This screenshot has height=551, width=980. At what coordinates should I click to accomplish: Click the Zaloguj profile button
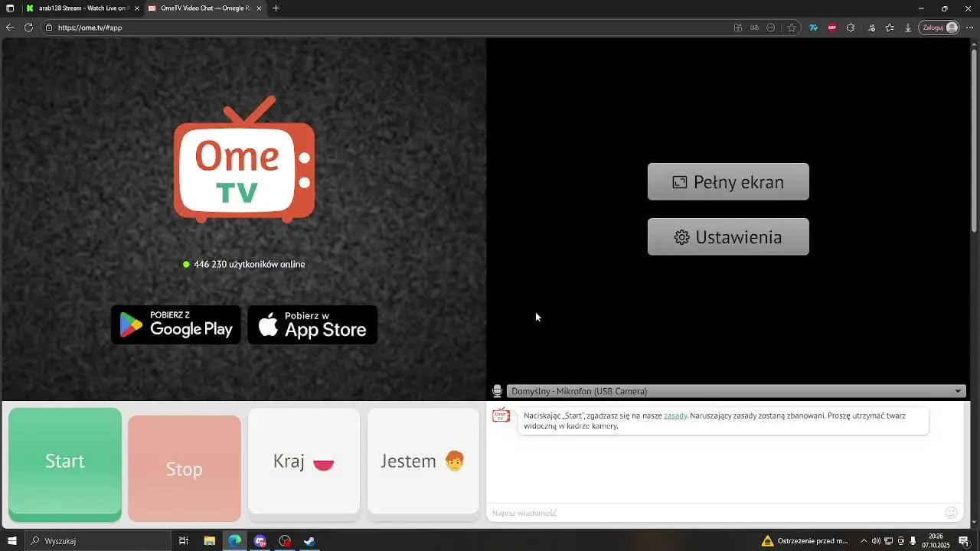coord(940,28)
